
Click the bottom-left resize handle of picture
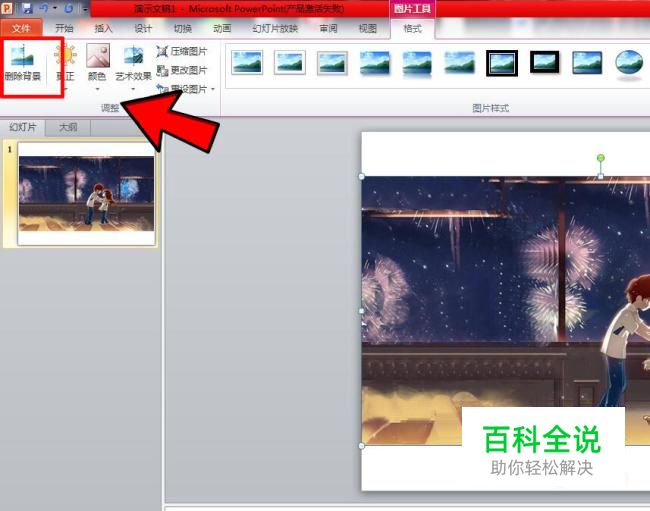[361, 446]
